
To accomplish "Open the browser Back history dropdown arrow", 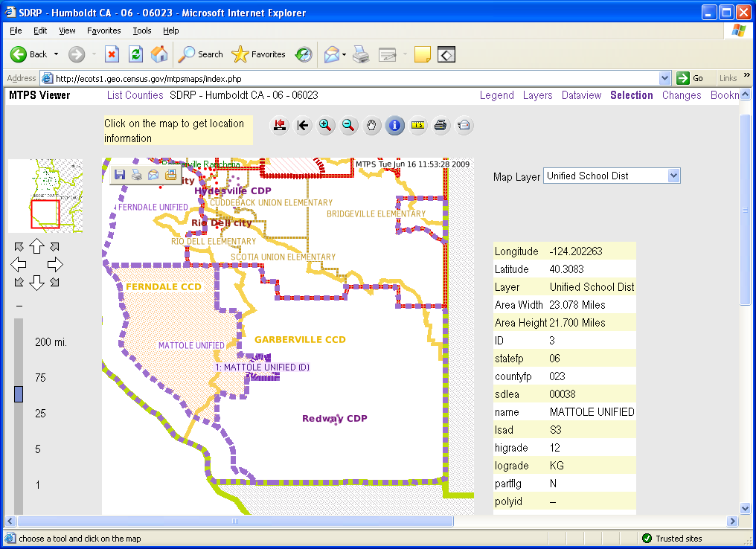I will pos(55,54).
